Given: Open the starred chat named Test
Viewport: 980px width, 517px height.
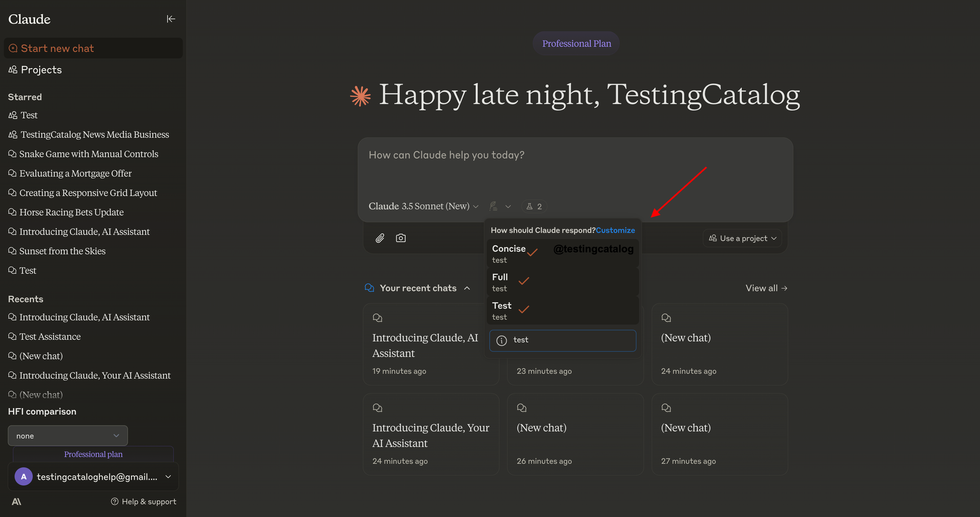Looking at the screenshot, I should pyautogui.click(x=23, y=270).
